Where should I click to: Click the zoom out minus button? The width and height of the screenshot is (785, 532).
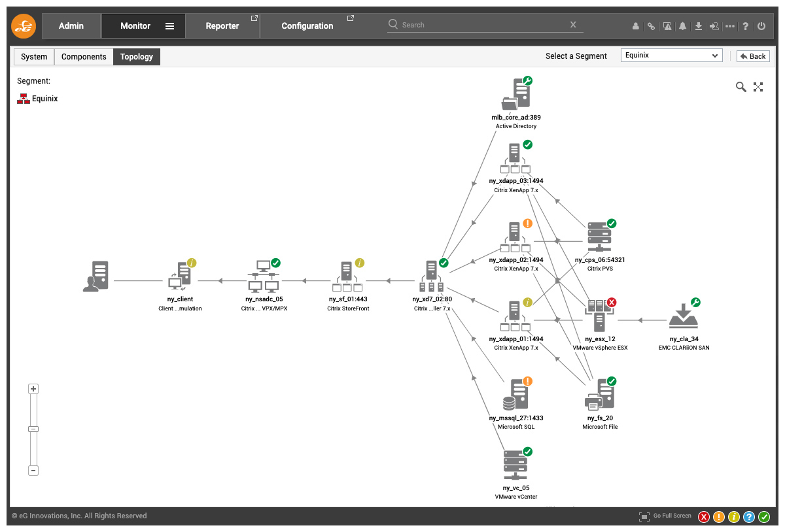pos(33,471)
